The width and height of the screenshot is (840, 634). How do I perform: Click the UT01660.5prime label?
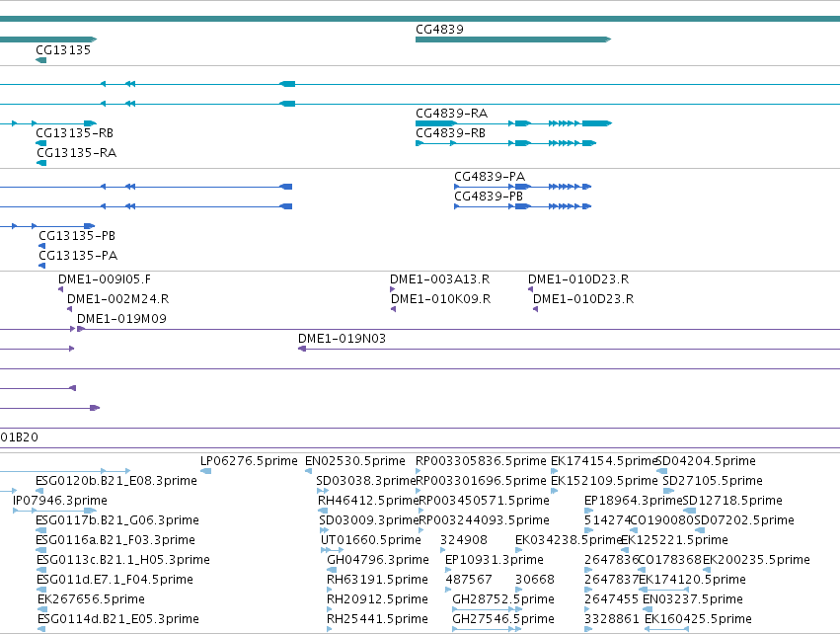point(371,541)
